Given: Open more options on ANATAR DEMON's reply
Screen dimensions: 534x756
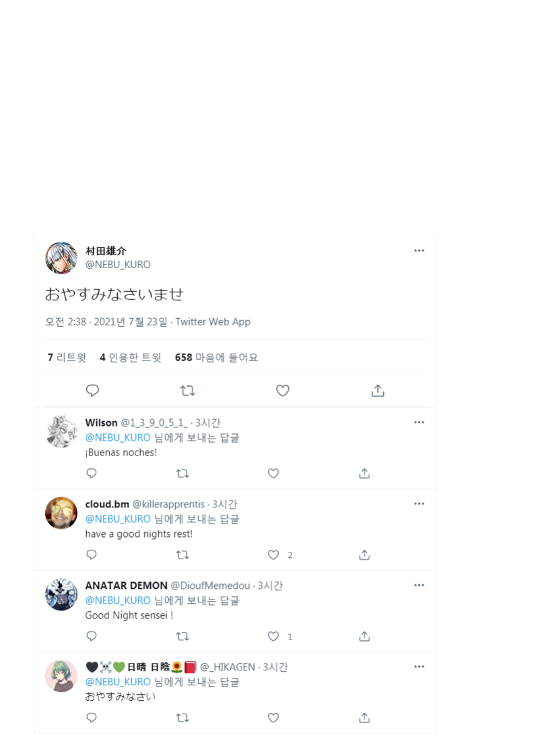Looking at the screenshot, I should pyautogui.click(x=420, y=586).
